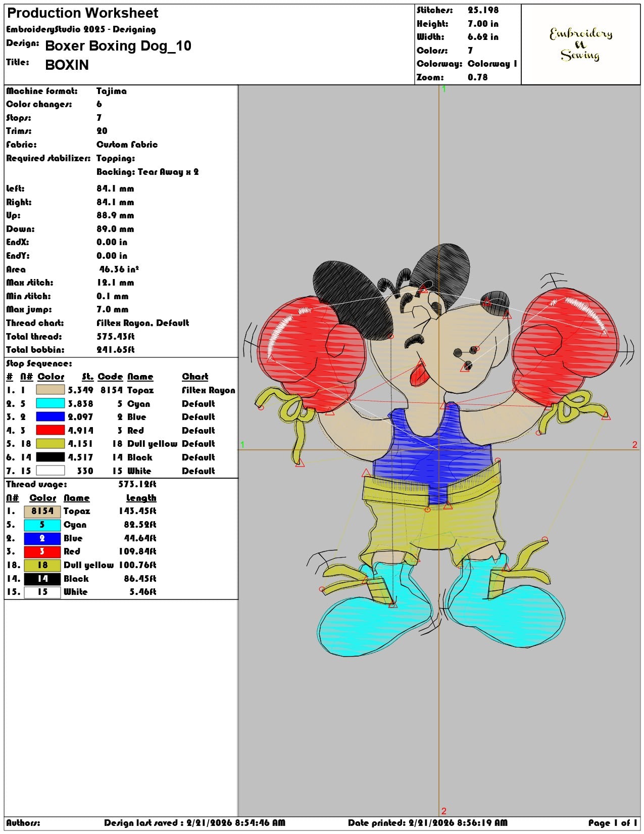Click the area value 46.36 in²
This screenshot has width=644, height=834.
point(119,269)
